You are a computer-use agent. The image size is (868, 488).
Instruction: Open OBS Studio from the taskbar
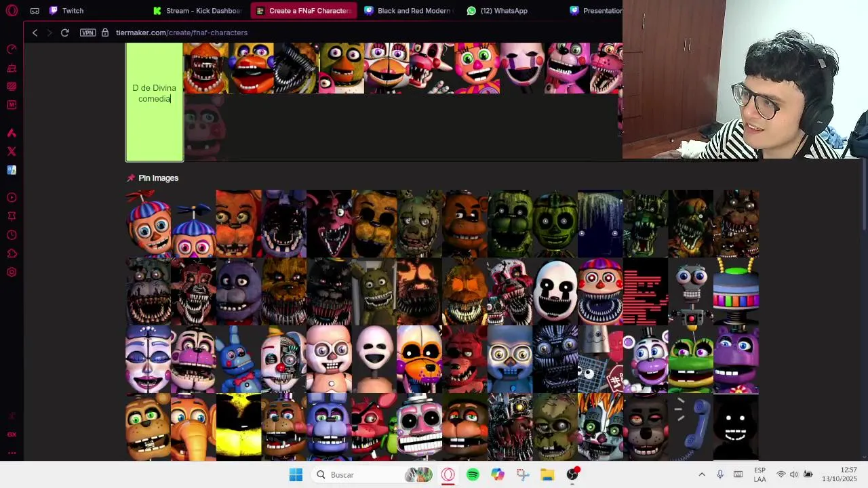572,475
